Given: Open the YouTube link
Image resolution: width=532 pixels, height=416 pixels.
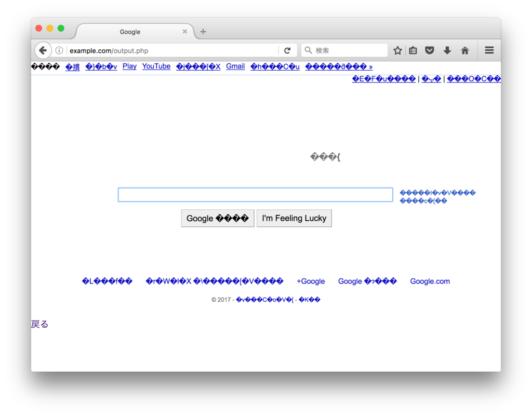Looking at the screenshot, I should [156, 66].
